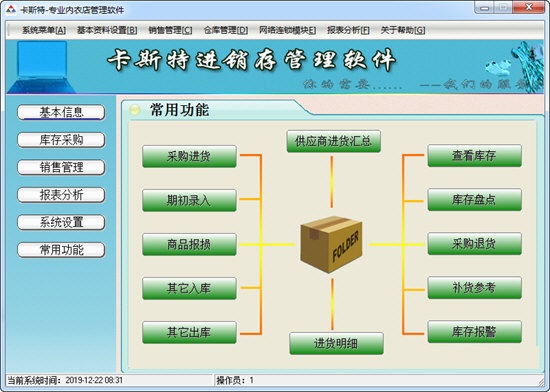Open the 商品报损 function

click(x=189, y=244)
